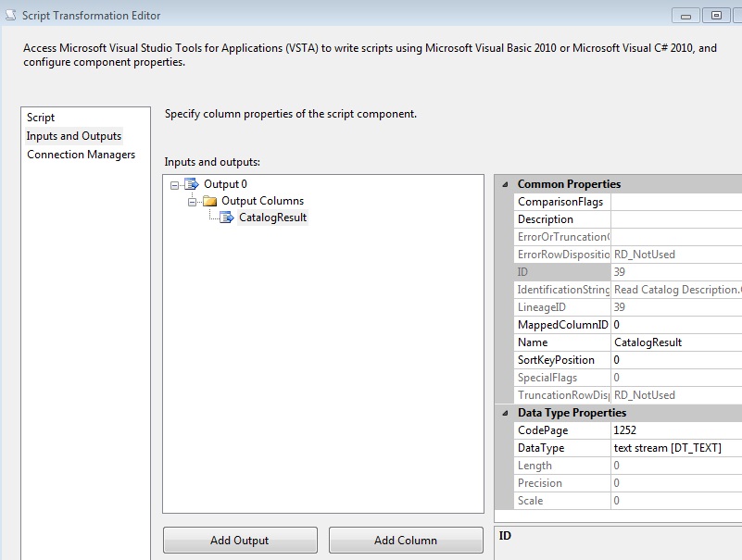Click the Add Column button
Viewport: 742px width, 560px height.
coord(406,541)
